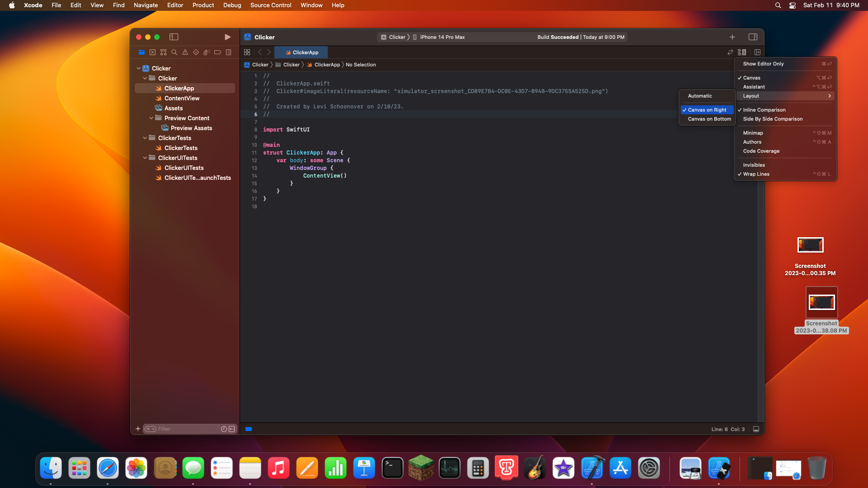This screenshot has width=868, height=488.
Task: Open the Breakpoint navigator icon
Action: (x=217, y=52)
